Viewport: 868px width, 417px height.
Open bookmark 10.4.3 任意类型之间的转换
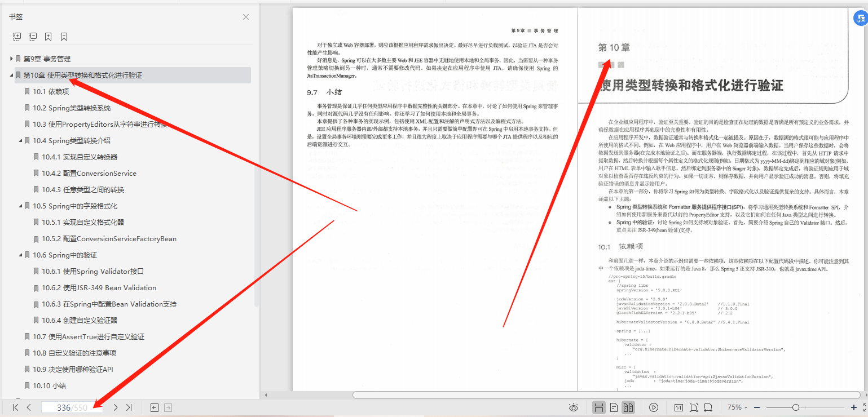(x=83, y=189)
